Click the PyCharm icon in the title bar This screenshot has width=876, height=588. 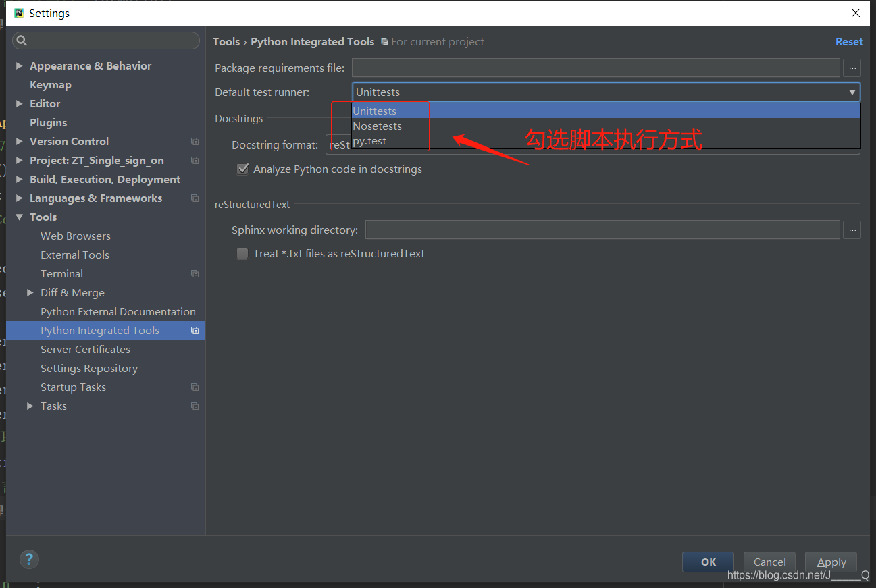pyautogui.click(x=19, y=13)
